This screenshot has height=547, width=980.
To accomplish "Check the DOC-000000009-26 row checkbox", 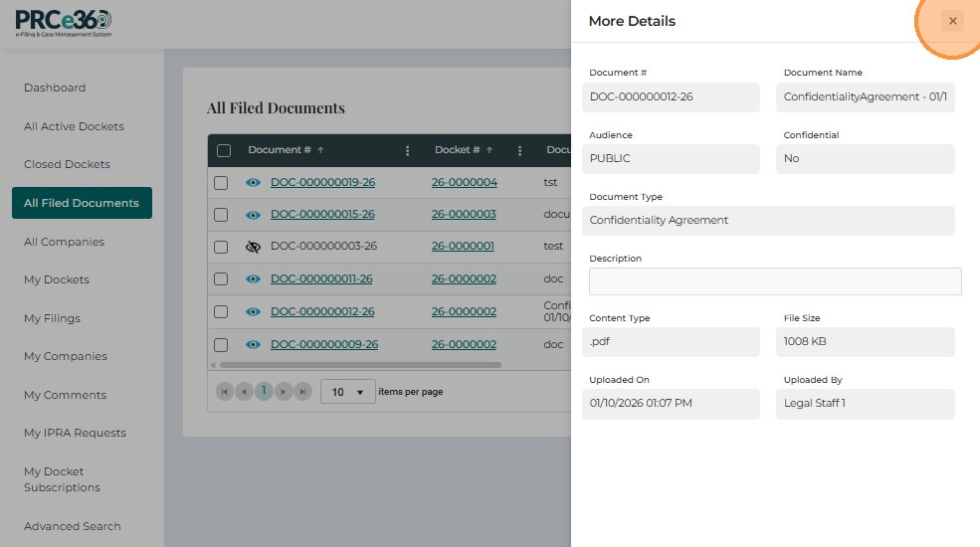I will tap(221, 345).
